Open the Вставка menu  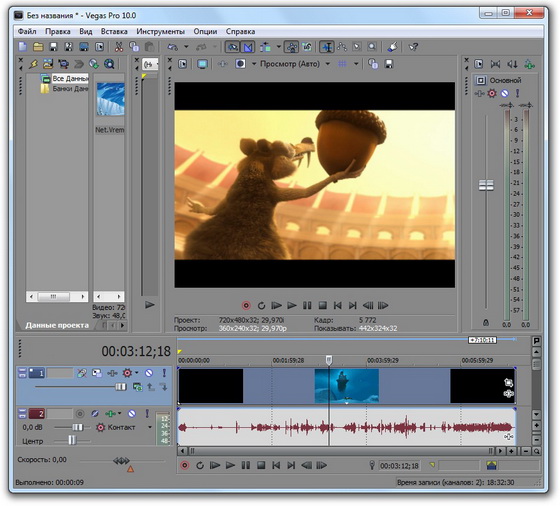click(x=114, y=31)
